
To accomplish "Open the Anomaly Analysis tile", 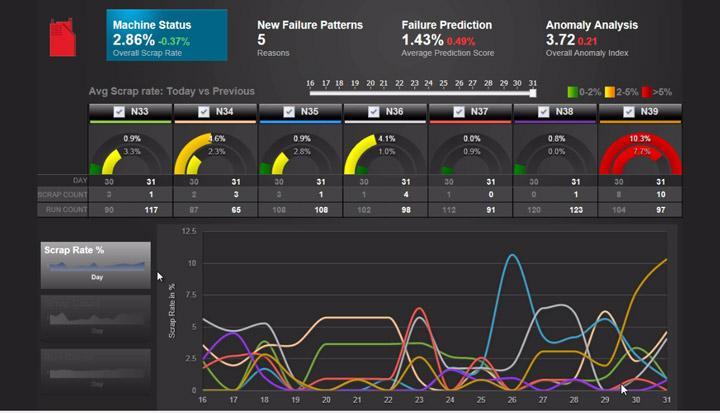I will 591,39.
